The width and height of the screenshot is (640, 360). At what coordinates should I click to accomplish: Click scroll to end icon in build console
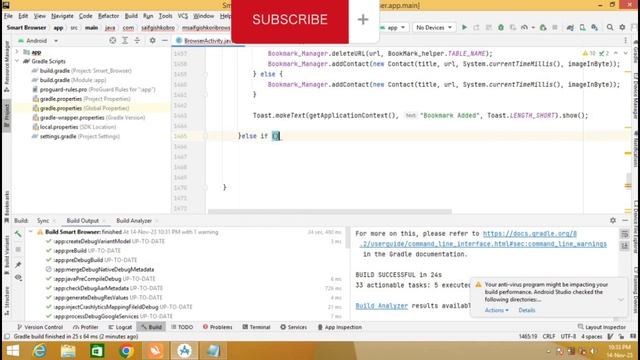tap(624, 246)
